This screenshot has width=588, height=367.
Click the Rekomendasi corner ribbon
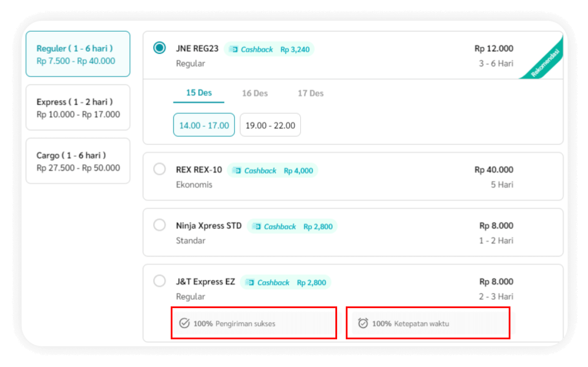tap(544, 61)
